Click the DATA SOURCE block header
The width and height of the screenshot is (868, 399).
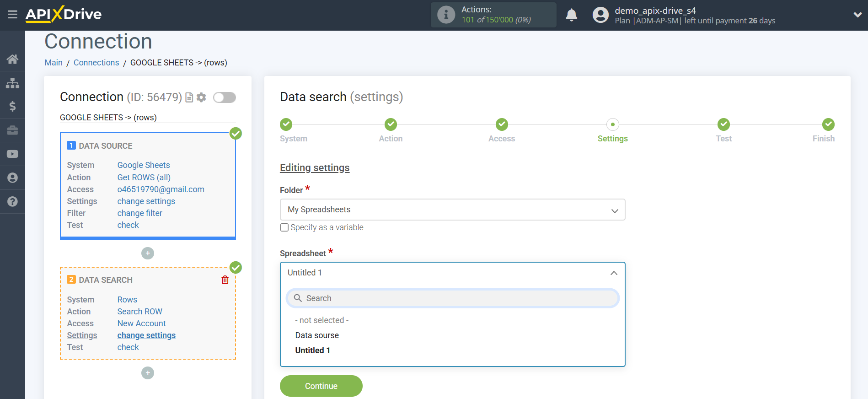[x=106, y=146]
